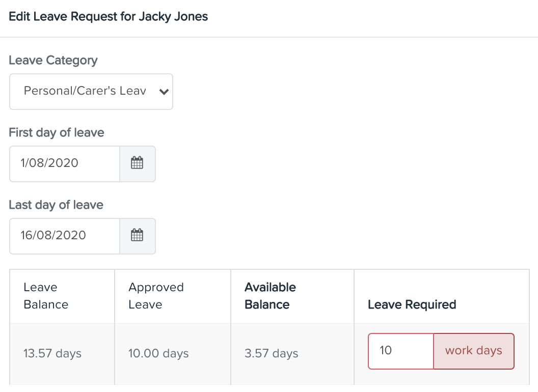Viewport: 538px width, 392px height.
Task: Click the 13.57 days leave balance cell
Action: [52, 353]
